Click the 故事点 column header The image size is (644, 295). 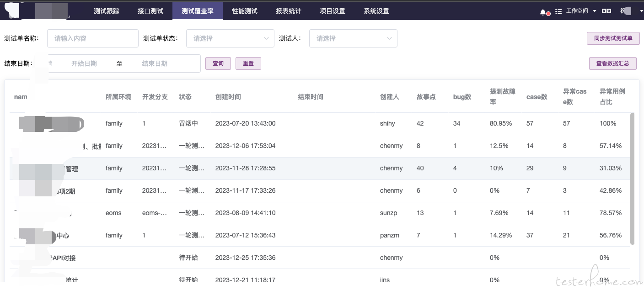coord(426,97)
